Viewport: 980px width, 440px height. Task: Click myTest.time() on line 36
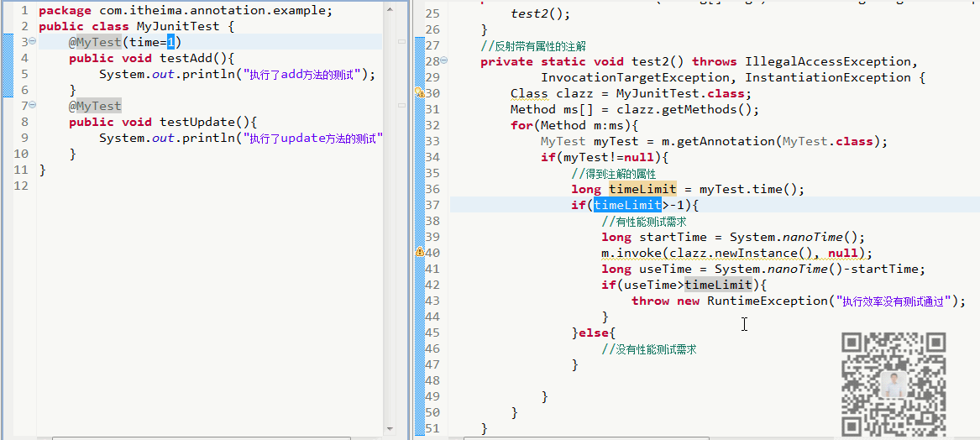[749, 189]
